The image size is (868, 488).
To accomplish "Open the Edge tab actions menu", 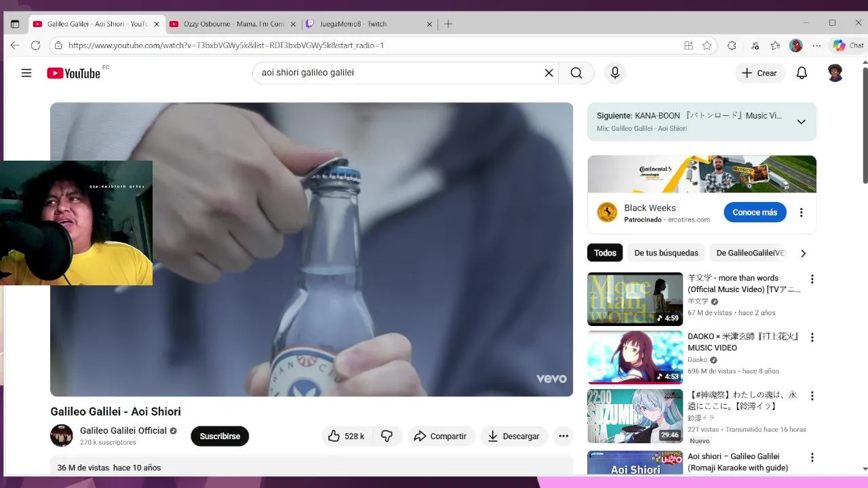I will [15, 24].
